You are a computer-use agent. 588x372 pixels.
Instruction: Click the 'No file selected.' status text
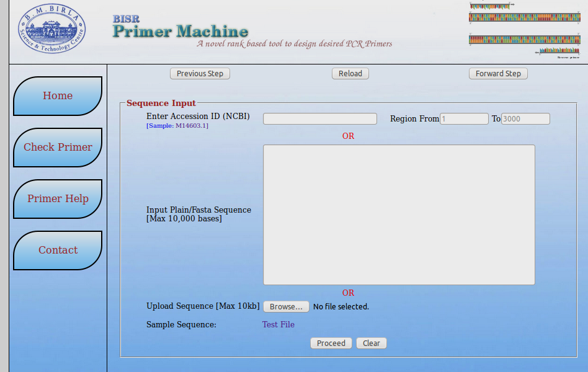pos(341,307)
